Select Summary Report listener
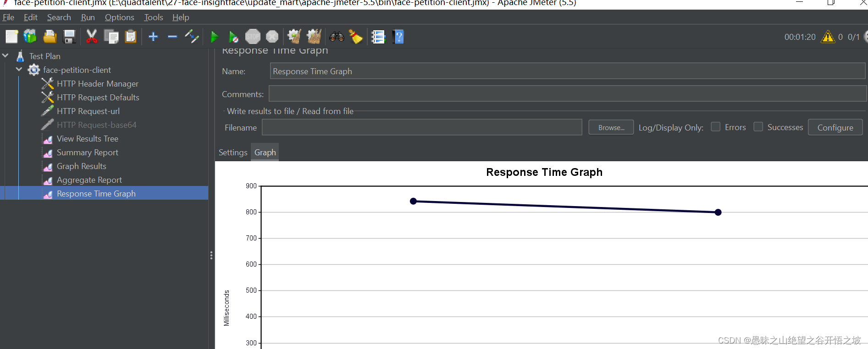This screenshot has height=349, width=868. 88,153
